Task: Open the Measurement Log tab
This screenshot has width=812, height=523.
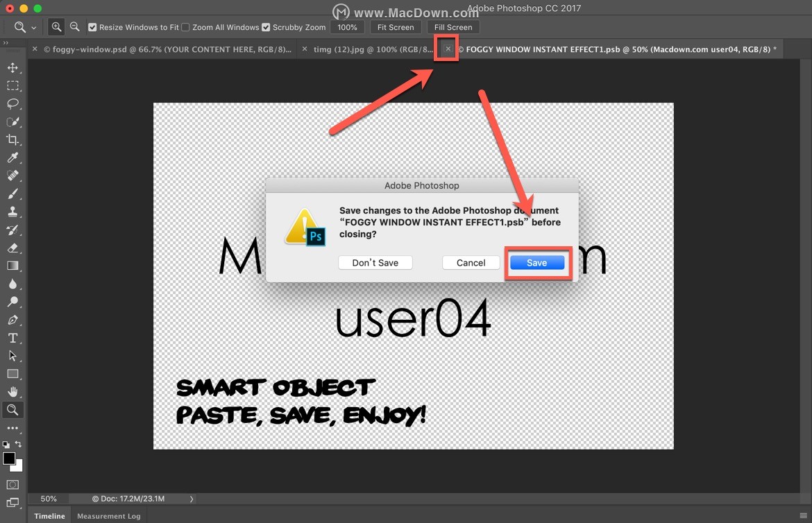Action: [x=109, y=516]
